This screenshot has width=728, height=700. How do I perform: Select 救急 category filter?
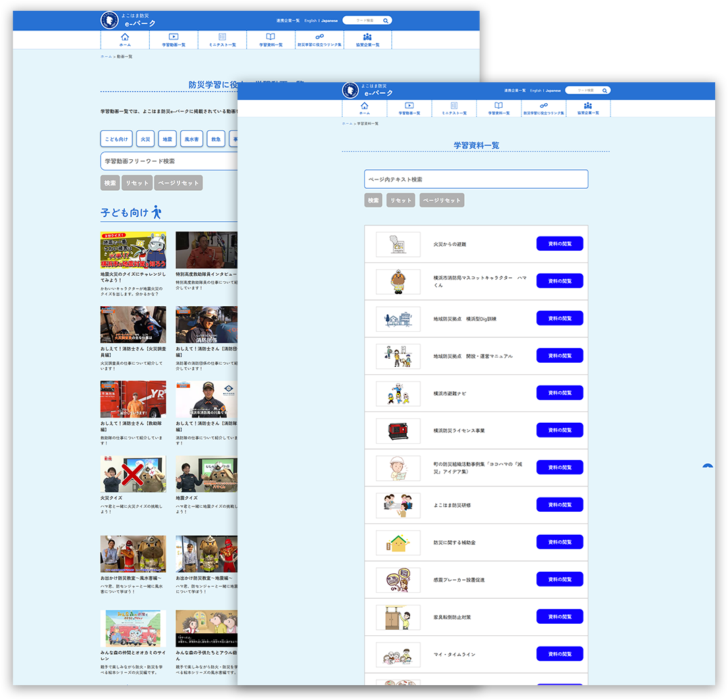(x=216, y=139)
